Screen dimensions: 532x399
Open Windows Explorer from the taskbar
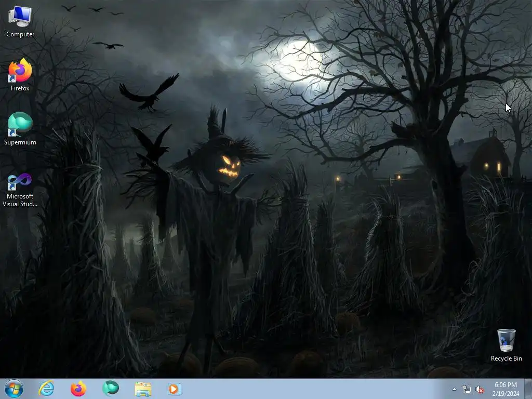(143, 389)
